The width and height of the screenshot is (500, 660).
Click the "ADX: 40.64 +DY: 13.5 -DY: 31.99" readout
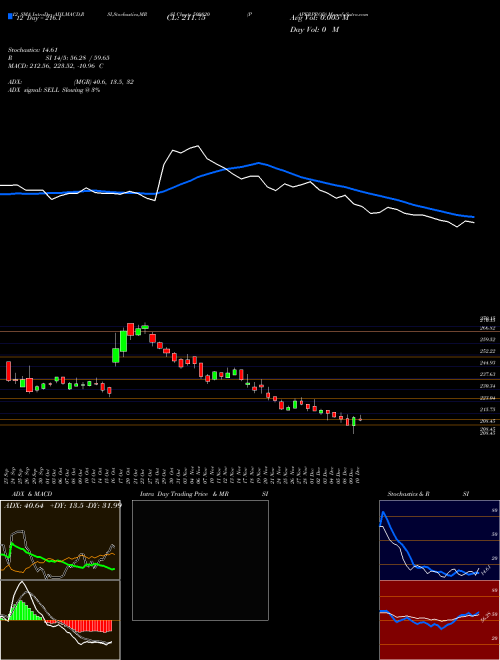coord(62,505)
